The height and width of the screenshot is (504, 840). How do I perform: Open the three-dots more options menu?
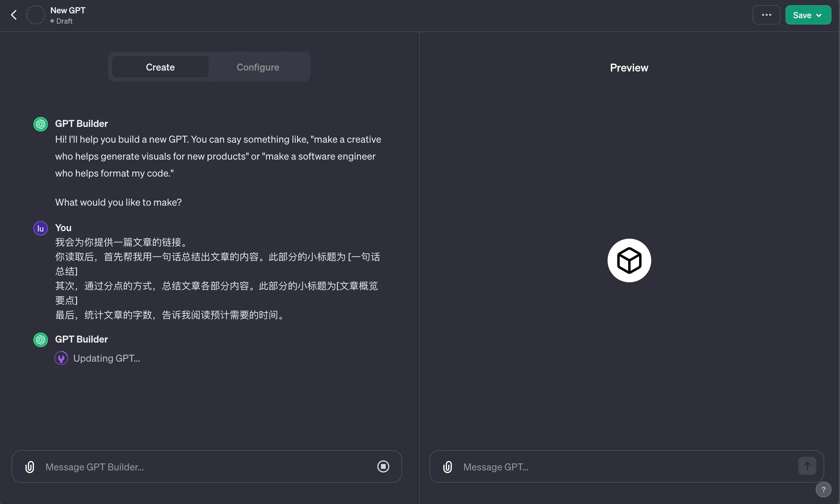click(766, 15)
